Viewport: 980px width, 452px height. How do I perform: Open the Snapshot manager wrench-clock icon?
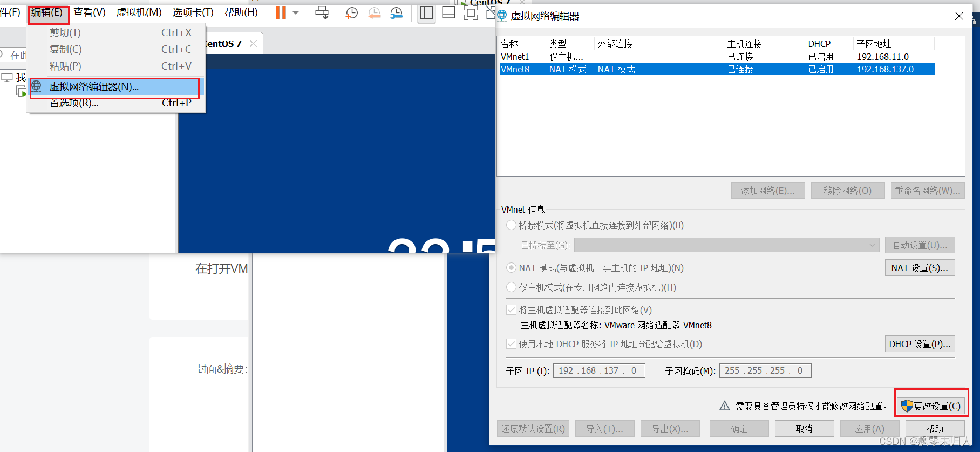tap(397, 13)
